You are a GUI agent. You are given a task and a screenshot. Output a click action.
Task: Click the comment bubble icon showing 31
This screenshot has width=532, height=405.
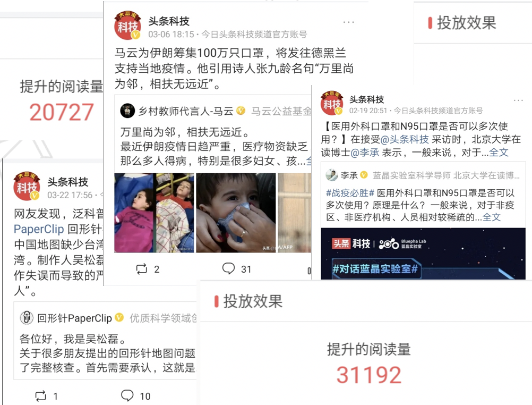(228, 268)
